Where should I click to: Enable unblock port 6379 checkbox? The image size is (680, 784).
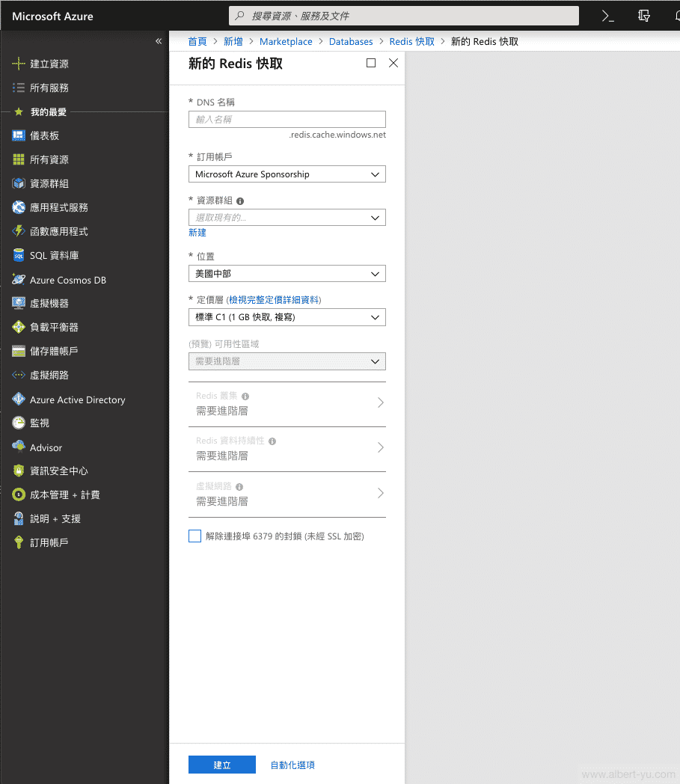[x=195, y=536]
